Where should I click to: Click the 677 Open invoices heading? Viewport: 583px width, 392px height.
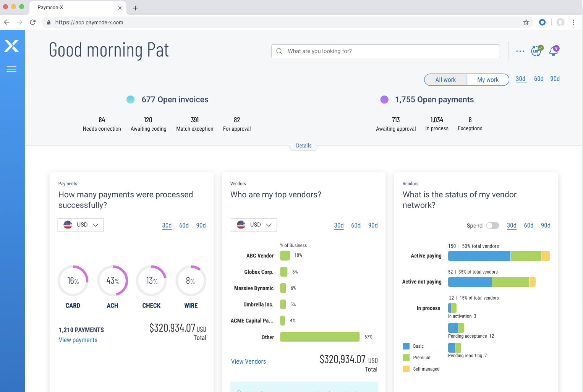175,100
